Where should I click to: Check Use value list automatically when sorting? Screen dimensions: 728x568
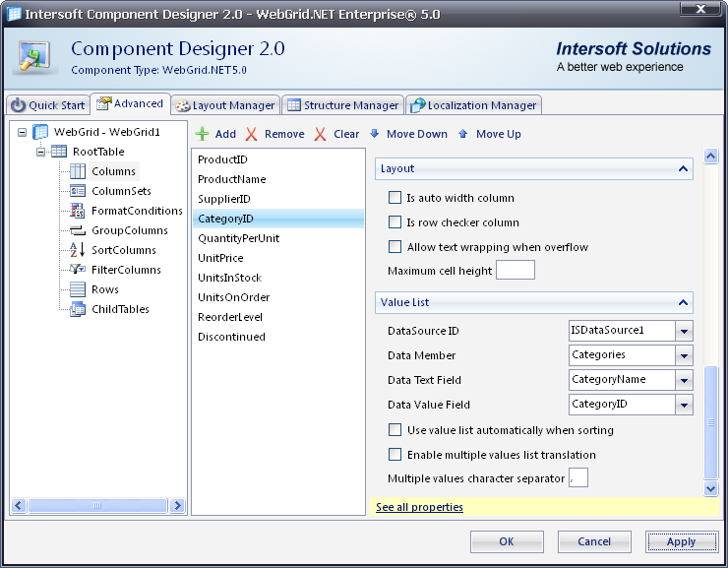(394, 430)
